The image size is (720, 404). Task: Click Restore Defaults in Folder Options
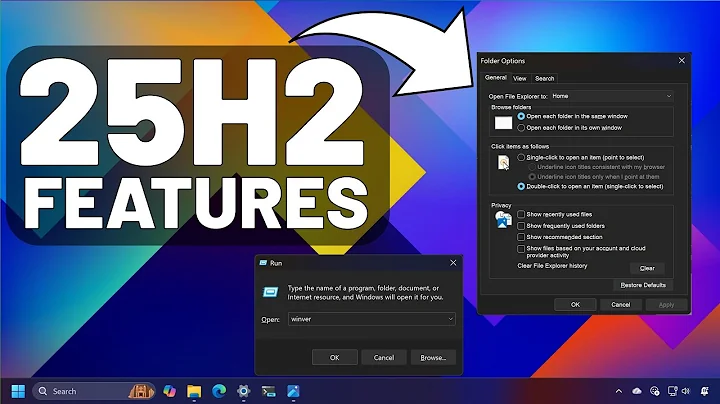pyautogui.click(x=643, y=285)
